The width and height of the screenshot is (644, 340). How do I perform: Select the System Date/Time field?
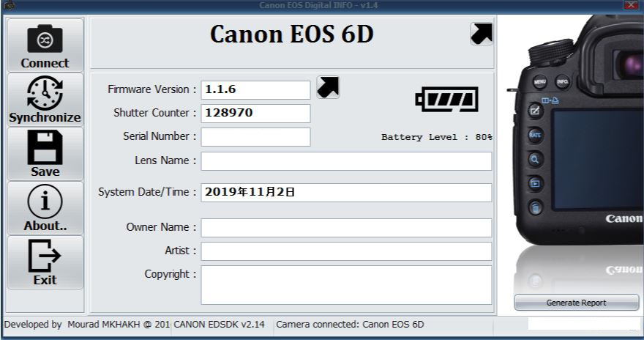pyautogui.click(x=346, y=193)
